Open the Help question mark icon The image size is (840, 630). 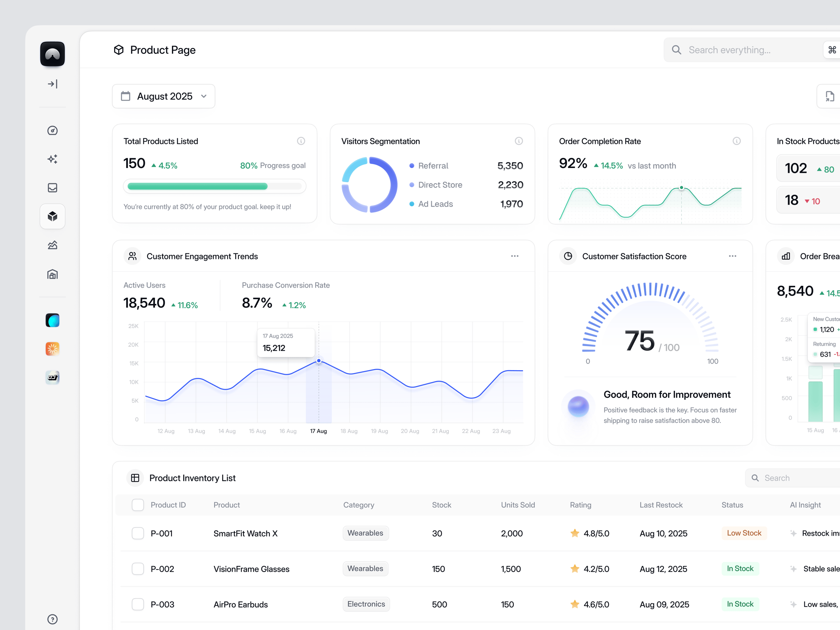(x=52, y=619)
